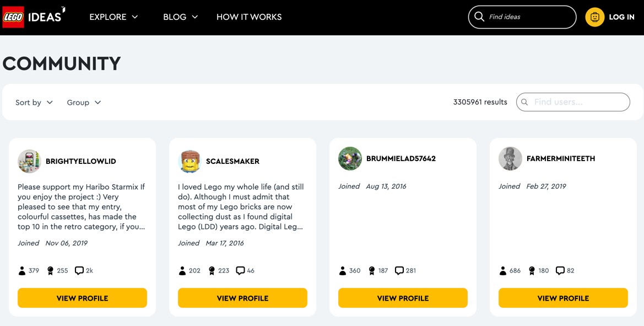Click SCALESMAKER's avatar thumbnail
The width and height of the screenshot is (644, 326).
[190, 161]
